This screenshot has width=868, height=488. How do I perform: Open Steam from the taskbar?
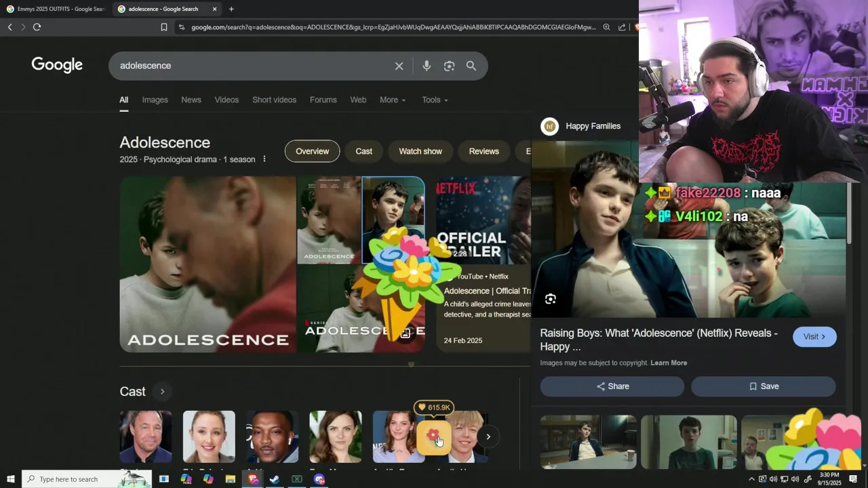pos(275,479)
